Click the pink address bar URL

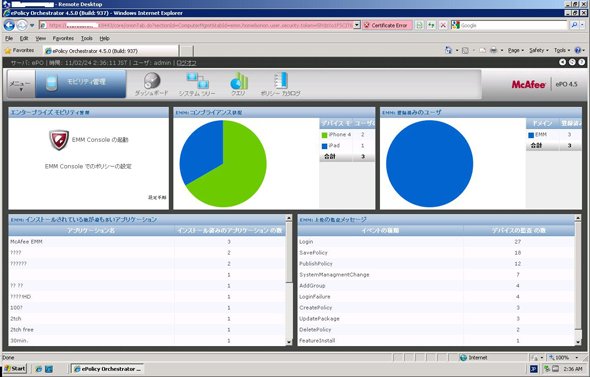[196, 25]
